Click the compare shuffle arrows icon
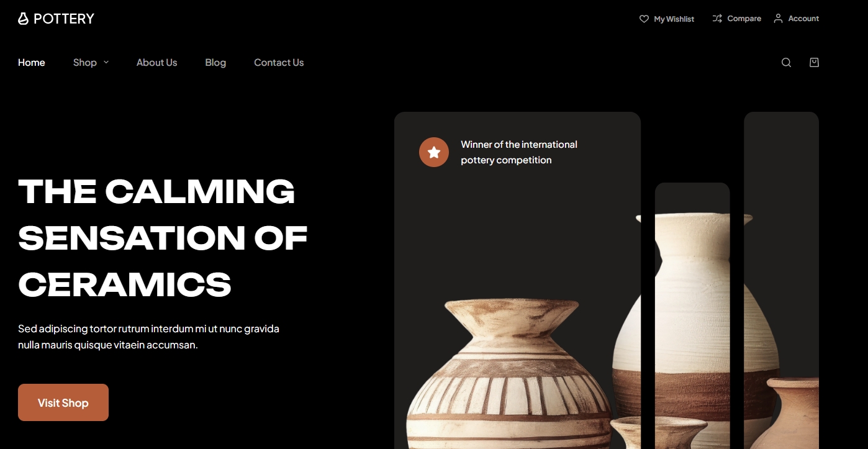868x449 pixels. click(717, 19)
